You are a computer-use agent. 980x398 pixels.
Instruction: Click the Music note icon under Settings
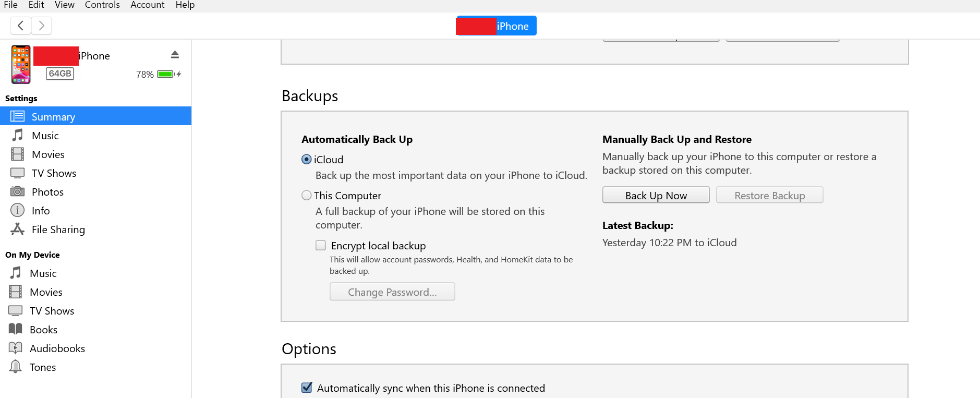point(17,135)
